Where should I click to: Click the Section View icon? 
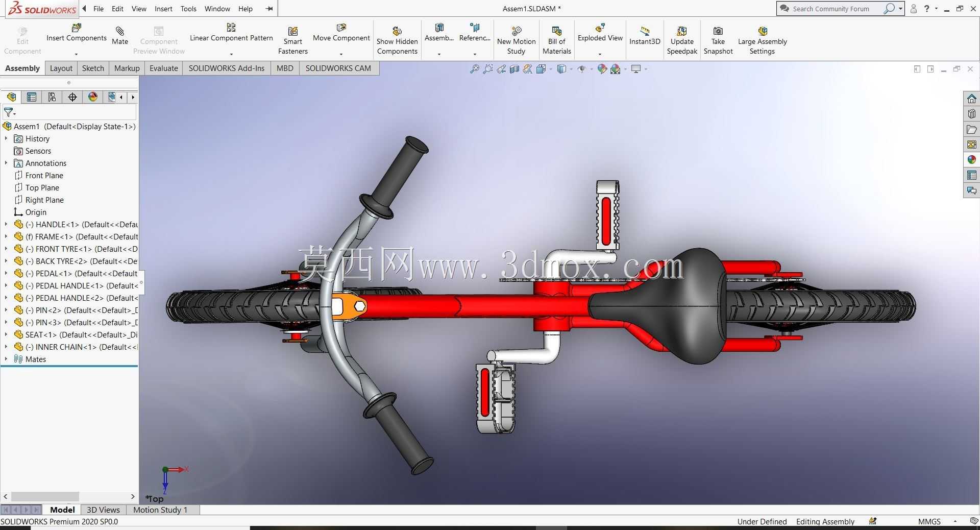[x=514, y=69]
